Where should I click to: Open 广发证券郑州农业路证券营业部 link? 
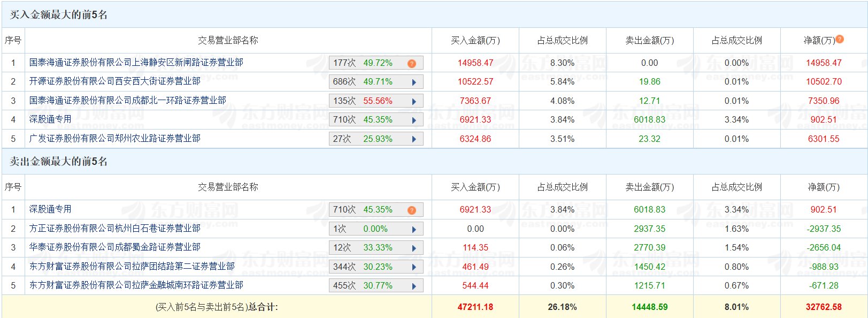[114, 139]
